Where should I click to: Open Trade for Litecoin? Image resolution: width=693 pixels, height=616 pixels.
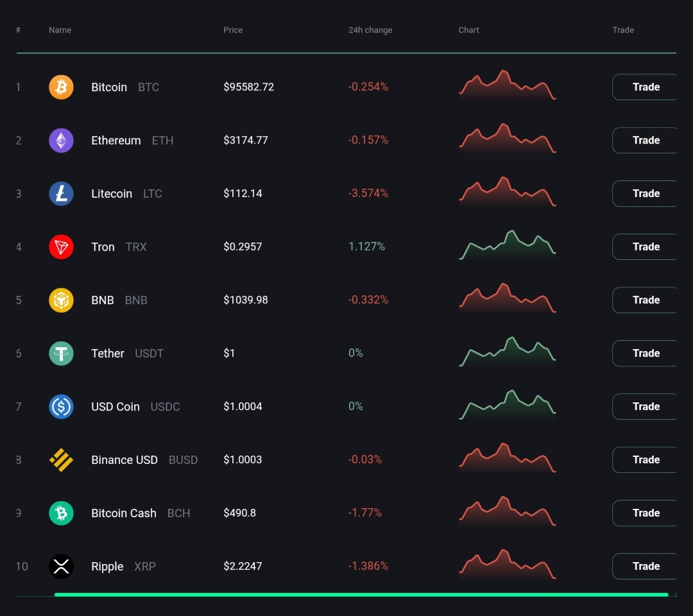tap(644, 194)
